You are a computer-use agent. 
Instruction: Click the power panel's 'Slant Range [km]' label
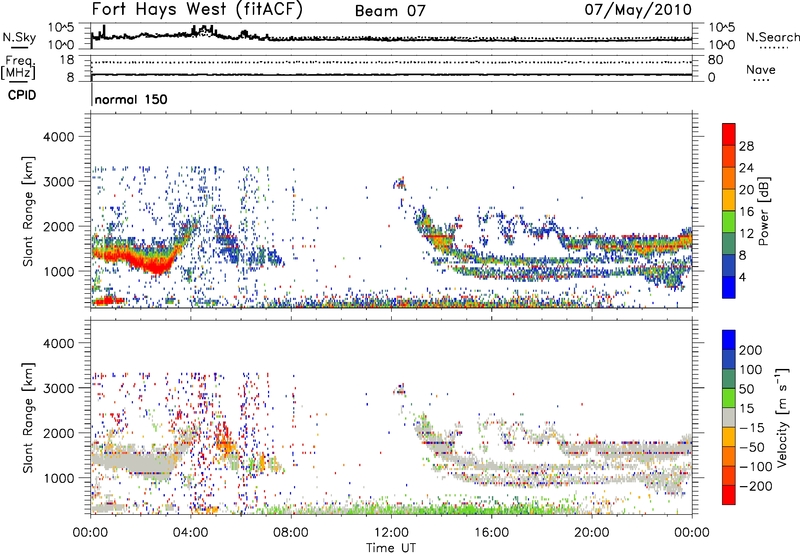28,211
